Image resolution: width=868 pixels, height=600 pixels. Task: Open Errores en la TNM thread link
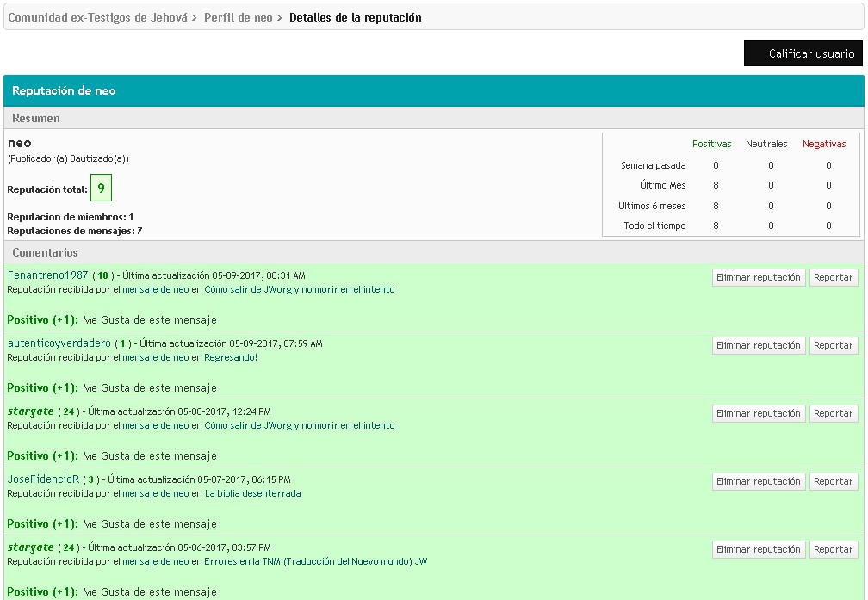(315, 562)
